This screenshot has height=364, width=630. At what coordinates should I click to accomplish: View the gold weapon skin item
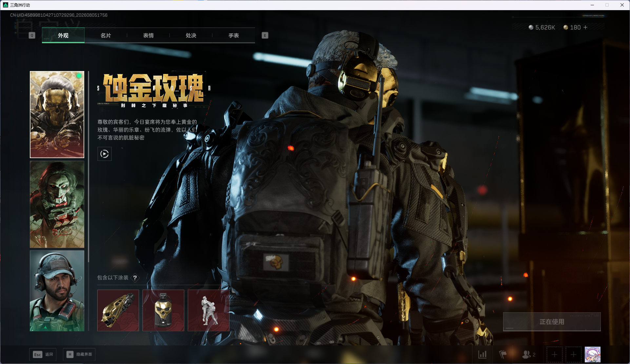118,310
